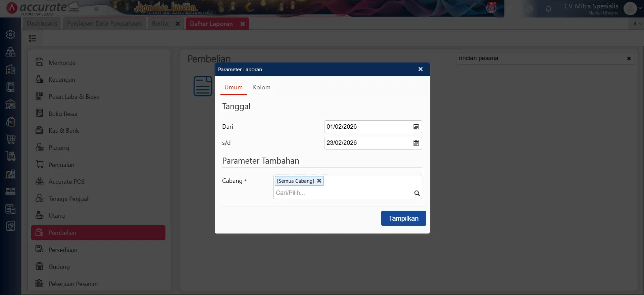Click the NEW mascot icon in header

(x=492, y=8)
